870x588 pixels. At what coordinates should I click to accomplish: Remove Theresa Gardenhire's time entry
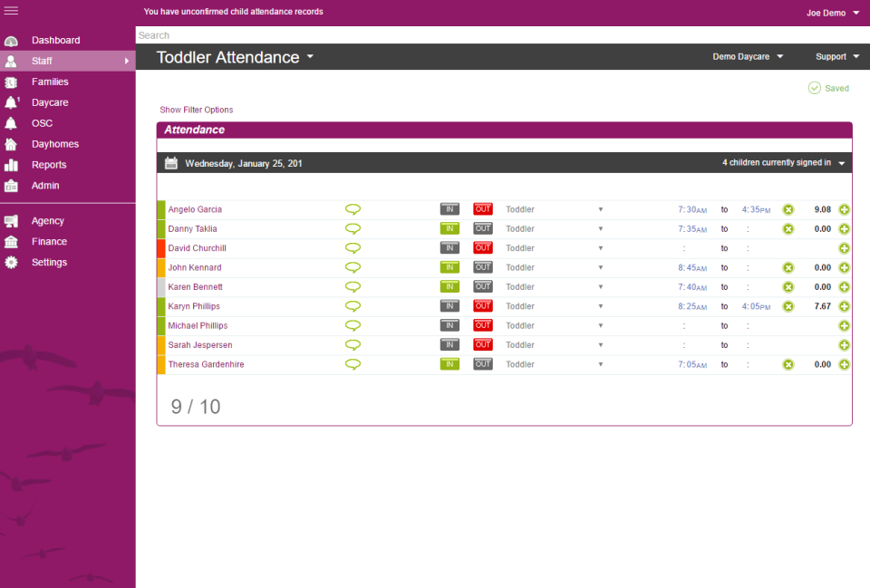click(788, 364)
